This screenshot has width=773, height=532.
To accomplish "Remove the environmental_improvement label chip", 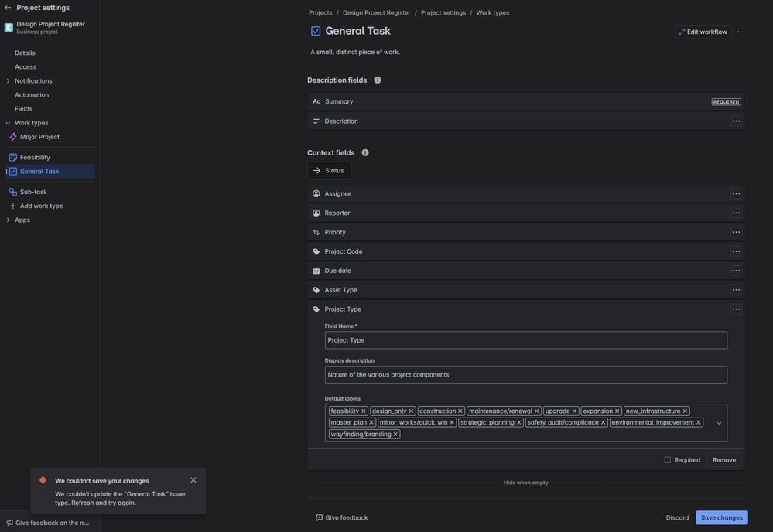I will click(x=699, y=422).
